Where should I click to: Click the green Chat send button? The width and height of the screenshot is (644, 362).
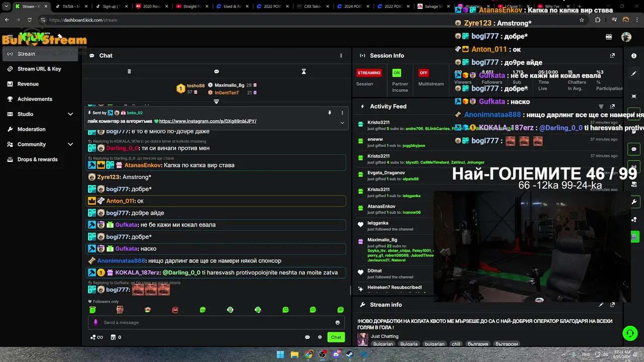[336, 337]
